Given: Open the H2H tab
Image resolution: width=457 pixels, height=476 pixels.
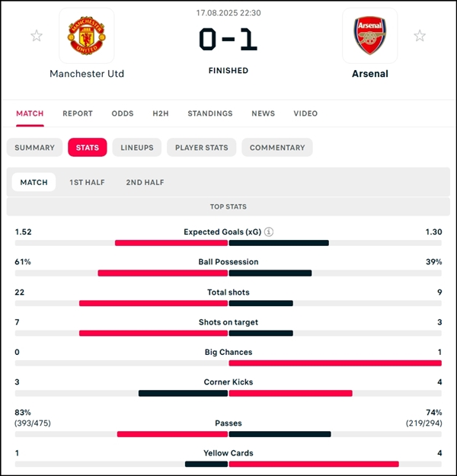Looking at the screenshot, I should tap(160, 113).
